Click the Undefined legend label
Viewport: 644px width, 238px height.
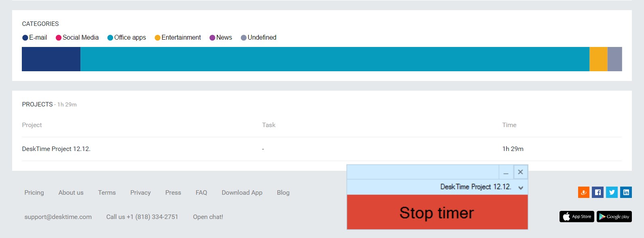click(262, 38)
